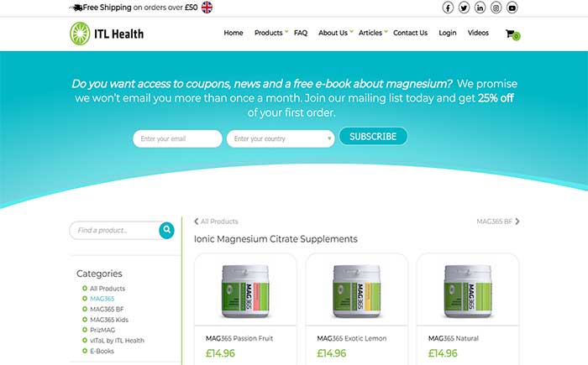Click the Find a product search field
This screenshot has width=588, height=365.
[x=115, y=230]
